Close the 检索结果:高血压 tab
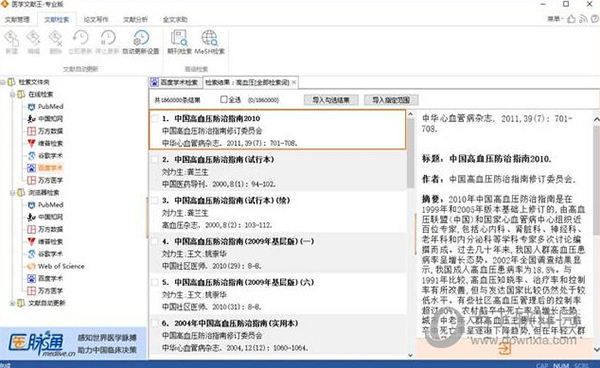This screenshot has height=368, width=600. point(294,82)
